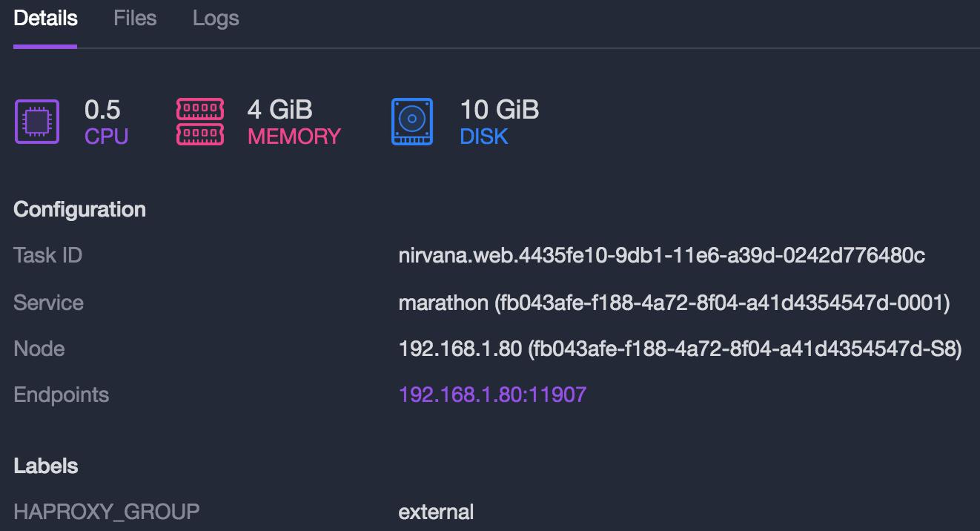
Task: Click the 10 GiB disk value
Action: pos(499,110)
